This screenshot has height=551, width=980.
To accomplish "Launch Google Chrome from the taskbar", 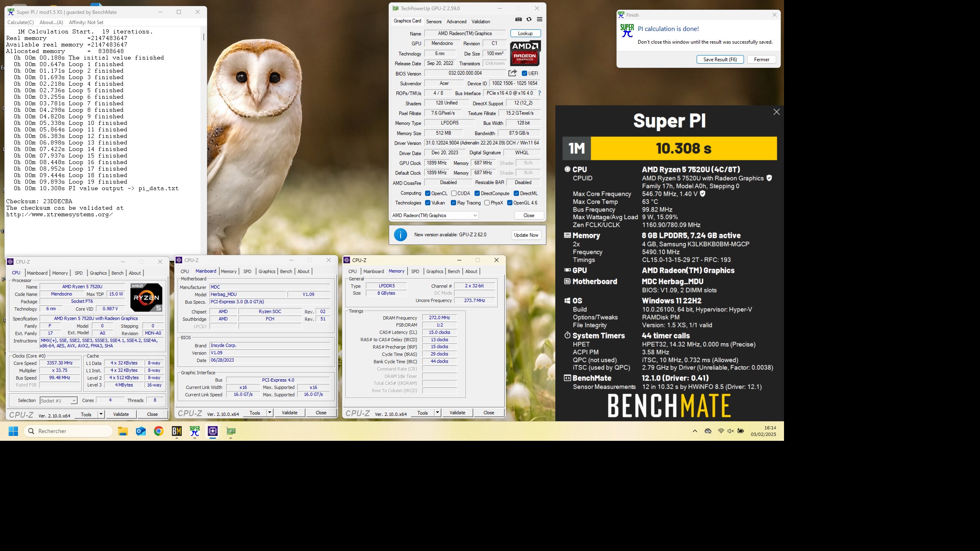I will pyautogui.click(x=159, y=431).
